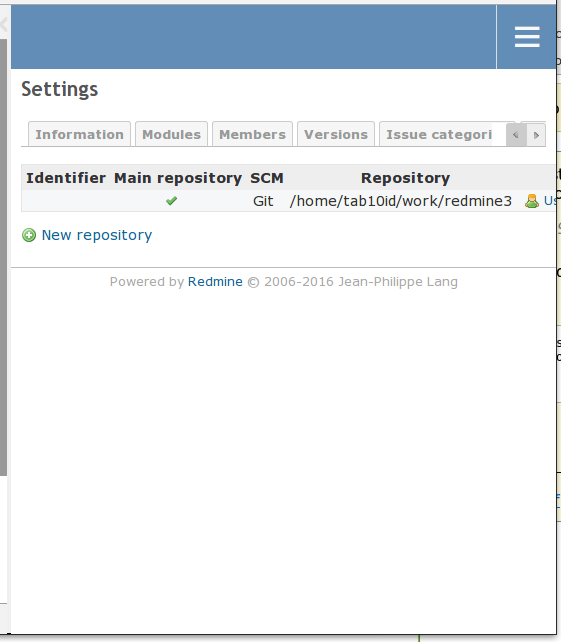Image resolution: width=561 pixels, height=642 pixels.
Task: Click the Users person icon in repository row
Action: pyautogui.click(x=532, y=201)
